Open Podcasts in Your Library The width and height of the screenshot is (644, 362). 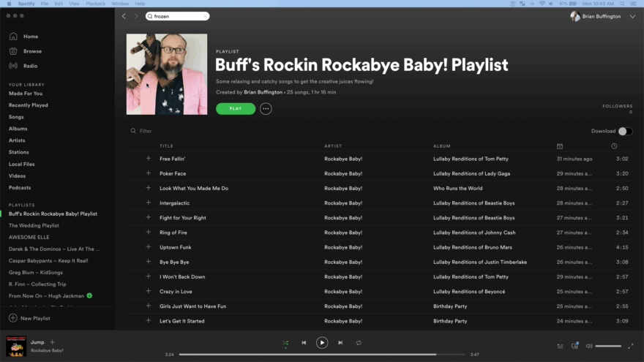[20, 187]
